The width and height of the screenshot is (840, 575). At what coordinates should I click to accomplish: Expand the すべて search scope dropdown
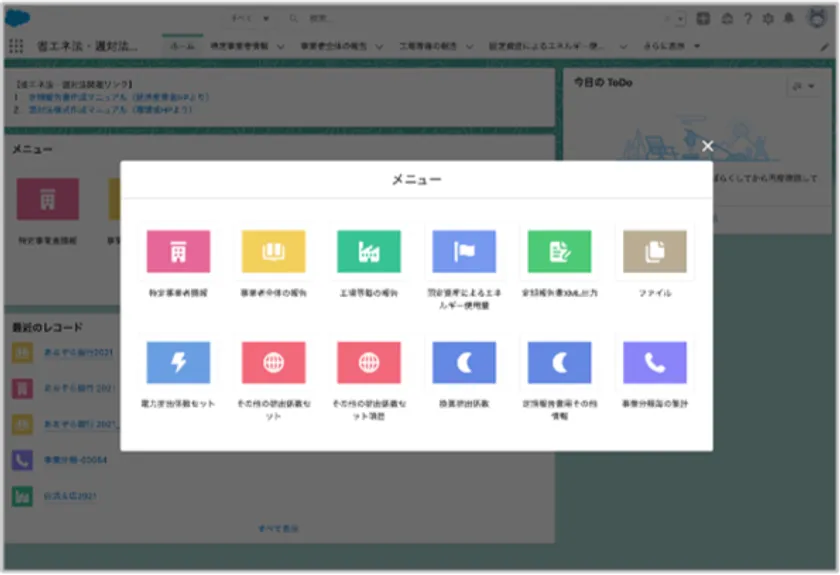pyautogui.click(x=250, y=18)
